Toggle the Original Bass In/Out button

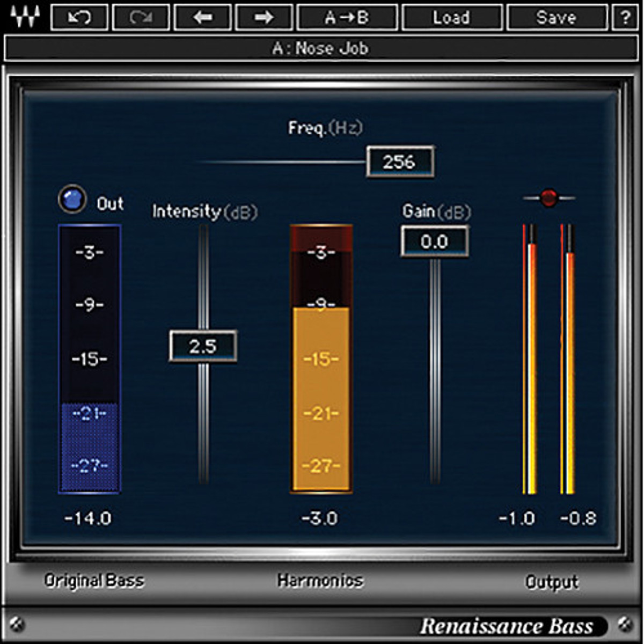[x=72, y=199]
